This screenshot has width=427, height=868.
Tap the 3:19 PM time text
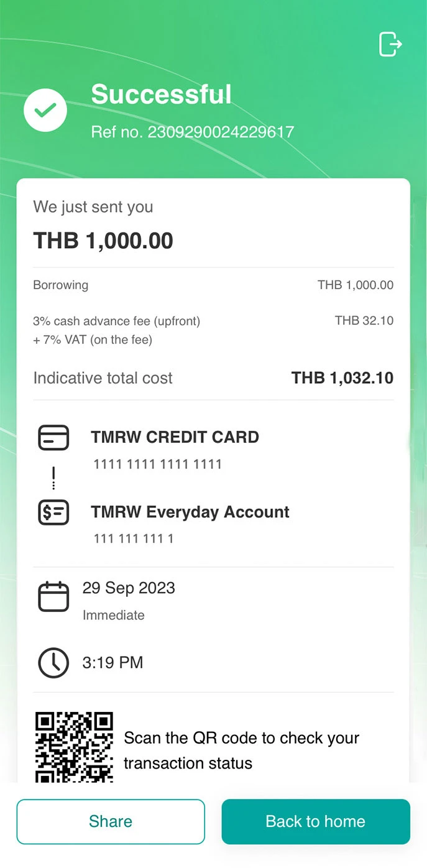pos(112,663)
